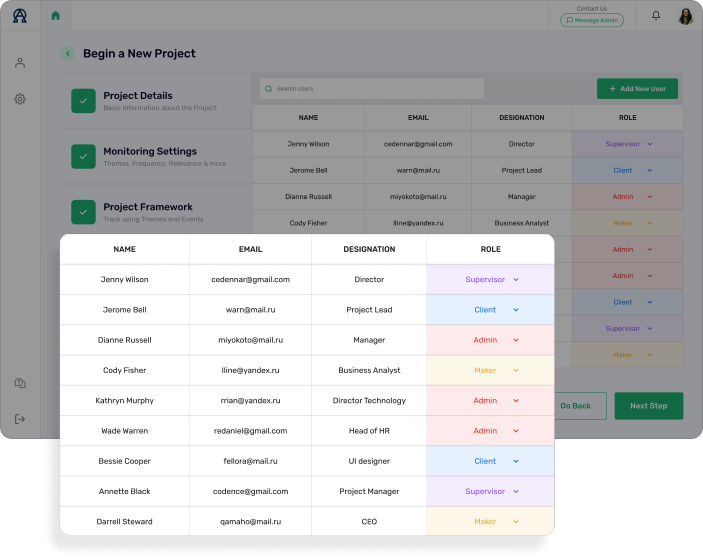Image resolution: width=703 pixels, height=558 pixels.
Task: Select the Monitoring Settings step
Action: (150, 152)
